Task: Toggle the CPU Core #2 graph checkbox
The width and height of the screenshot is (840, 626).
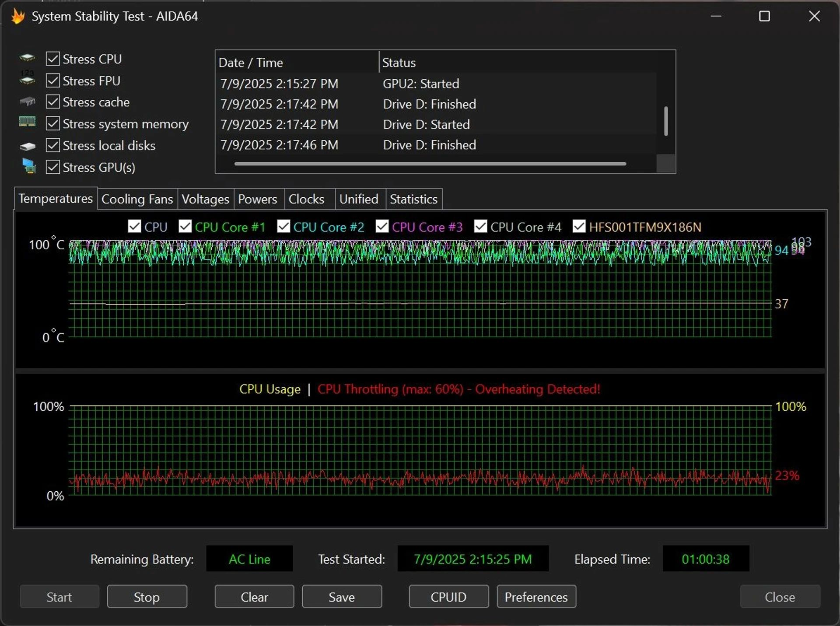Action: [x=283, y=227]
